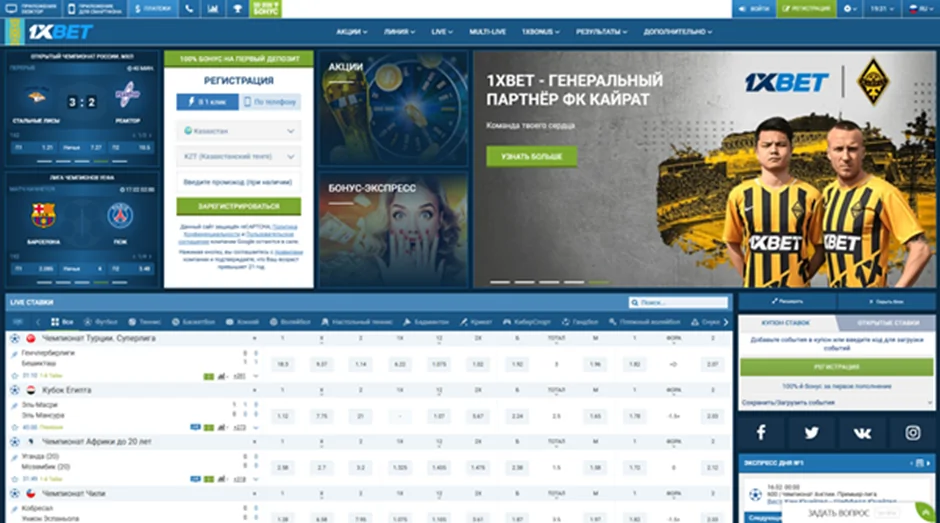Favorite the Генчлербирлиги match star

[x=14, y=376]
